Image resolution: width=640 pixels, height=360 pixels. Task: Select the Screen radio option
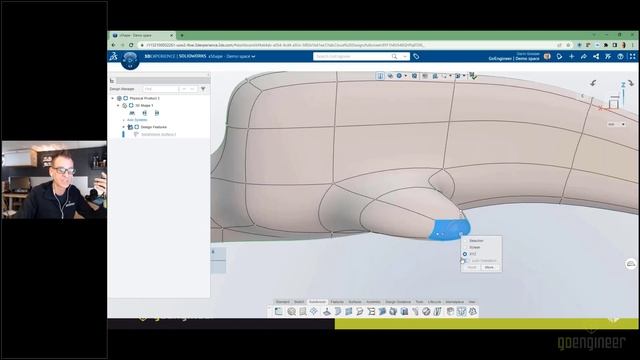(x=465, y=247)
